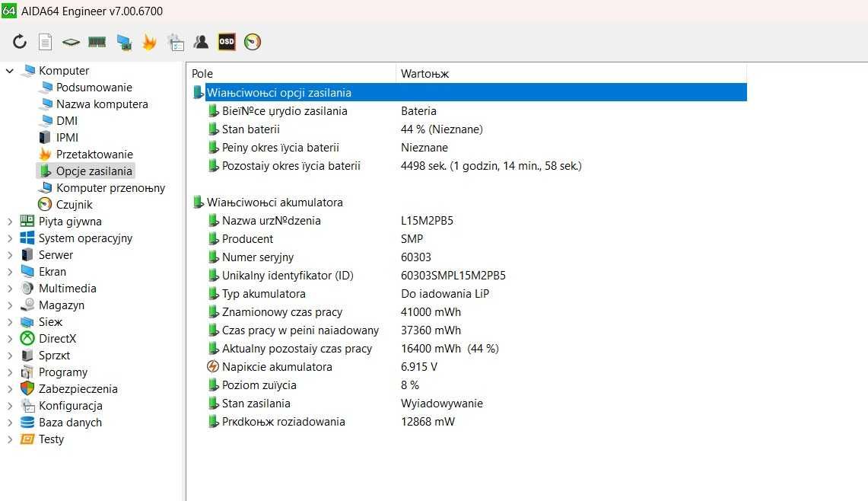Open the sensor gauge toolbar icon
The image size is (868, 501).
tap(253, 42)
